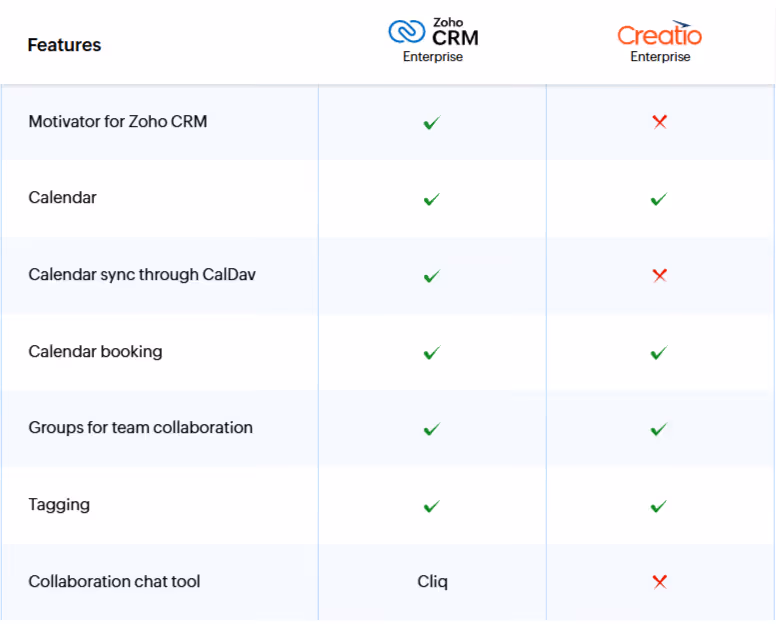Click Creatio's red cross for CalDav sync
Image resolution: width=776 pixels, height=624 pixels.
tap(660, 275)
